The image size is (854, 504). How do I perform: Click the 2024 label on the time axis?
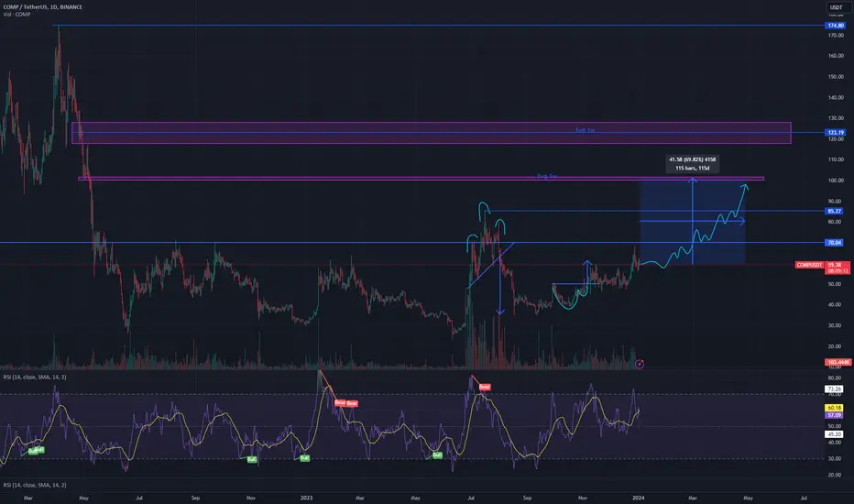(639, 498)
